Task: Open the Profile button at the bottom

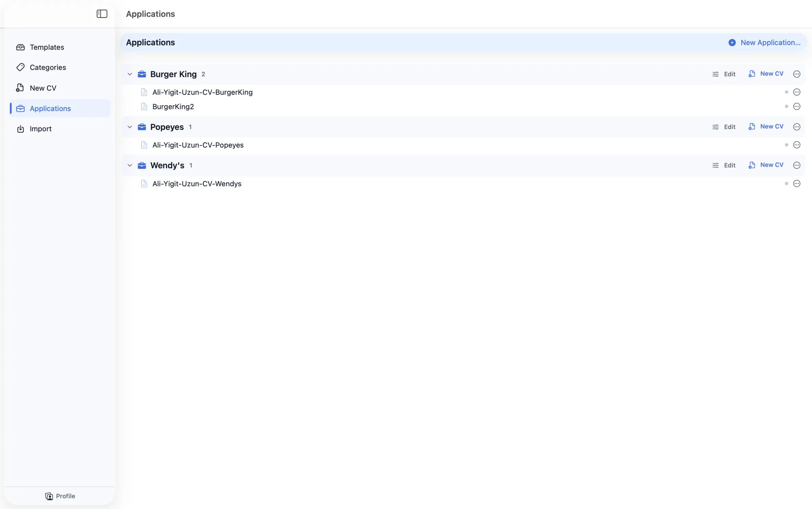Action: (x=60, y=496)
